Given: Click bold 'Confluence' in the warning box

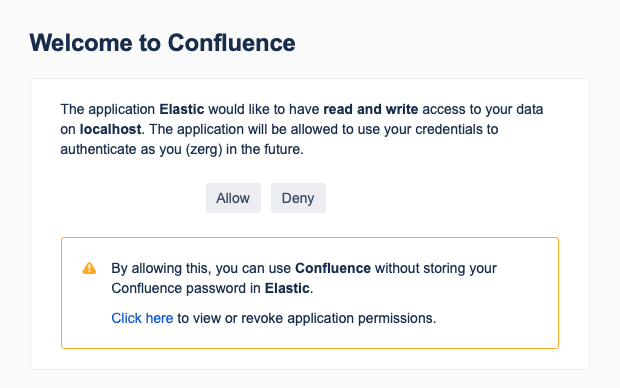Looking at the screenshot, I should pos(333,268).
